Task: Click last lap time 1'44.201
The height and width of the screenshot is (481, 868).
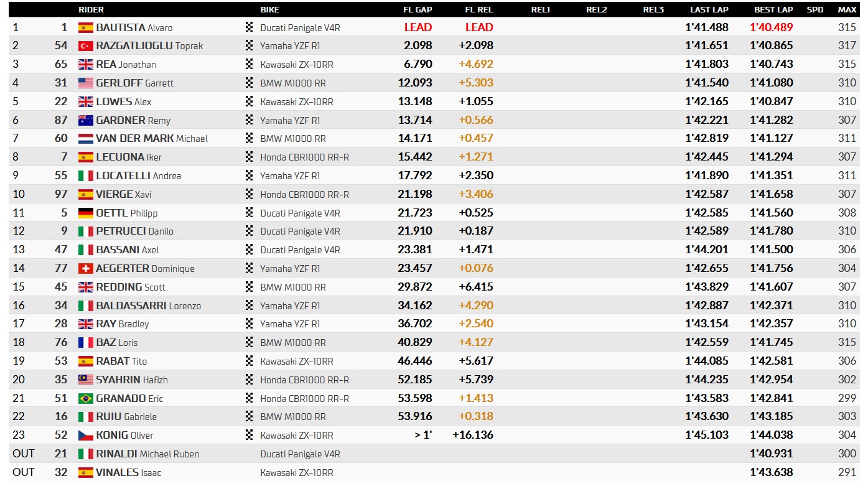Action: pos(707,250)
